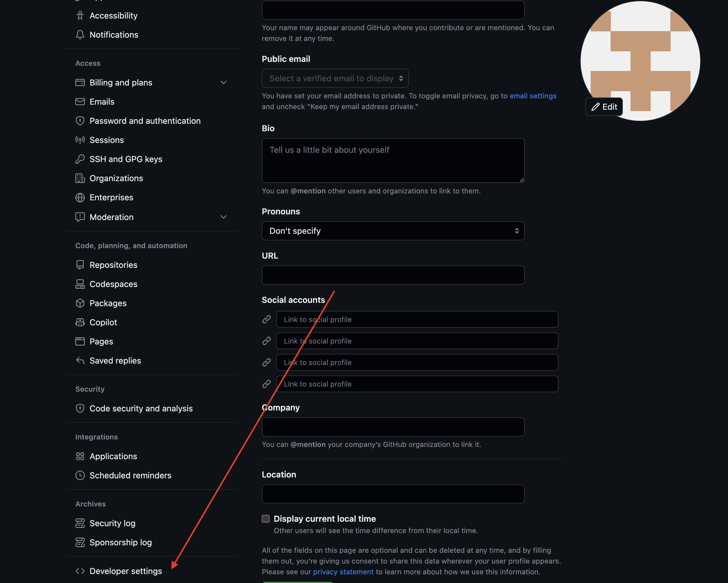728x583 pixels.
Task: Click the Billing and plans icon
Action: 80,82
